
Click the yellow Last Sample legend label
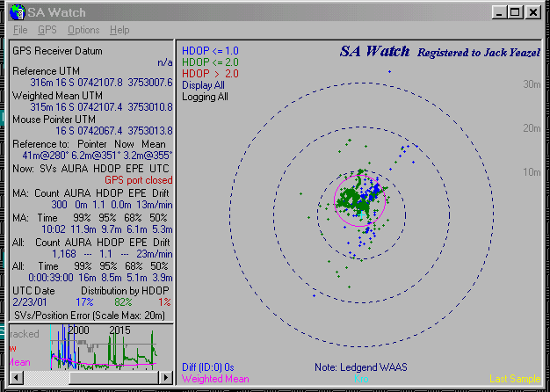[x=515, y=379]
